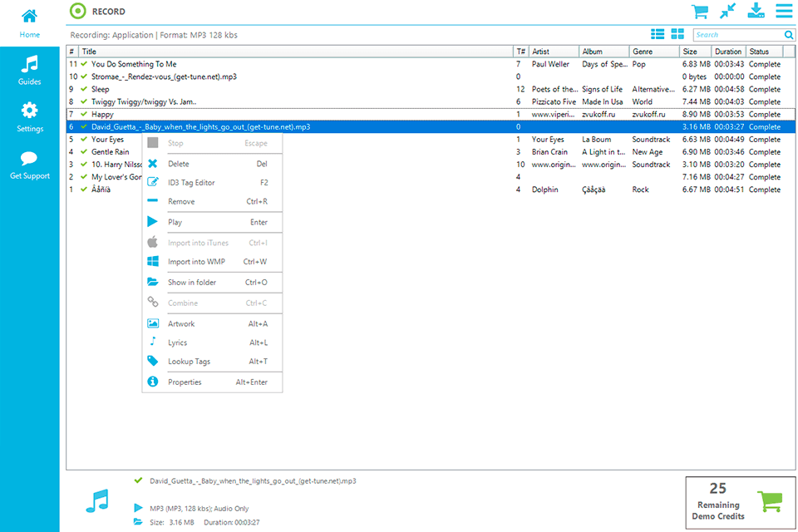Viewport: 798px width, 532px height.
Task: Open the hamburger main menu
Action: (784, 12)
